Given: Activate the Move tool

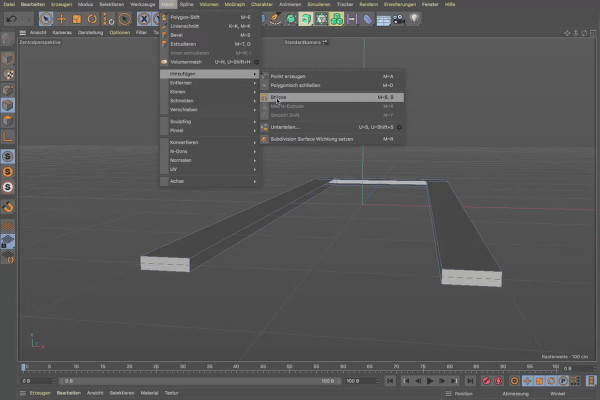Looking at the screenshot, I should [x=61, y=19].
